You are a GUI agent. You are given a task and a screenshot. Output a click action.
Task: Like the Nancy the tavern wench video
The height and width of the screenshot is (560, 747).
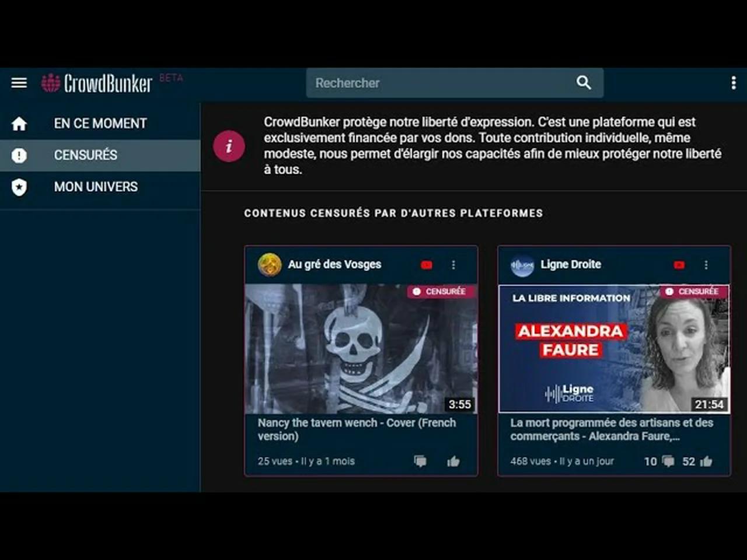point(454,461)
